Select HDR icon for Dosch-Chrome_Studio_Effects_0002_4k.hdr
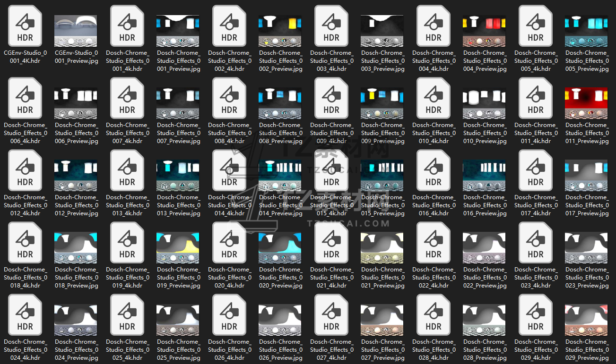The height and width of the screenshot is (364, 616). pos(229,26)
